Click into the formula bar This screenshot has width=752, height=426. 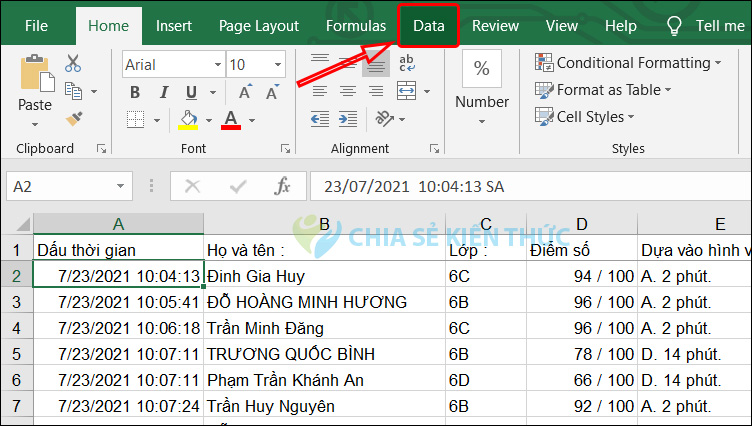[531, 186]
